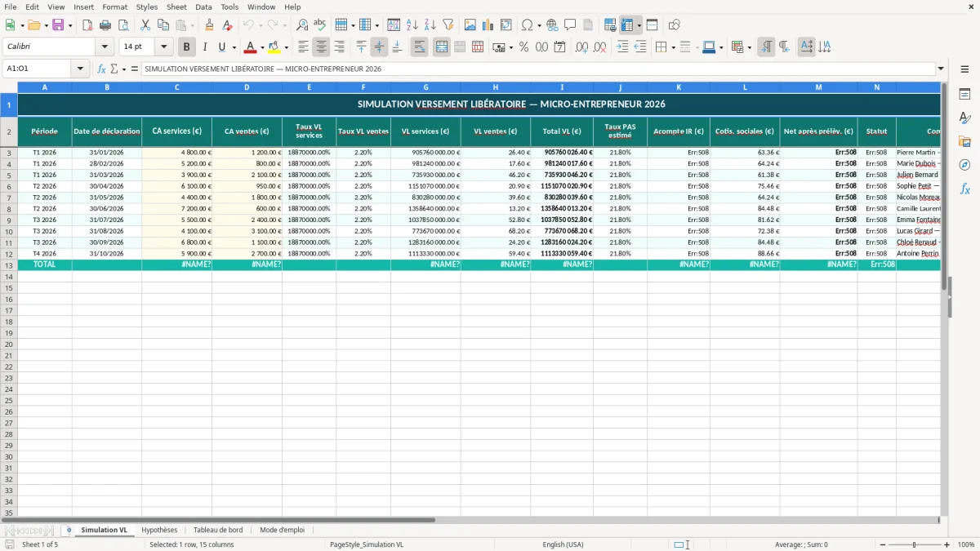Click the Sort Descending icon
980x551 pixels.
tap(430, 25)
